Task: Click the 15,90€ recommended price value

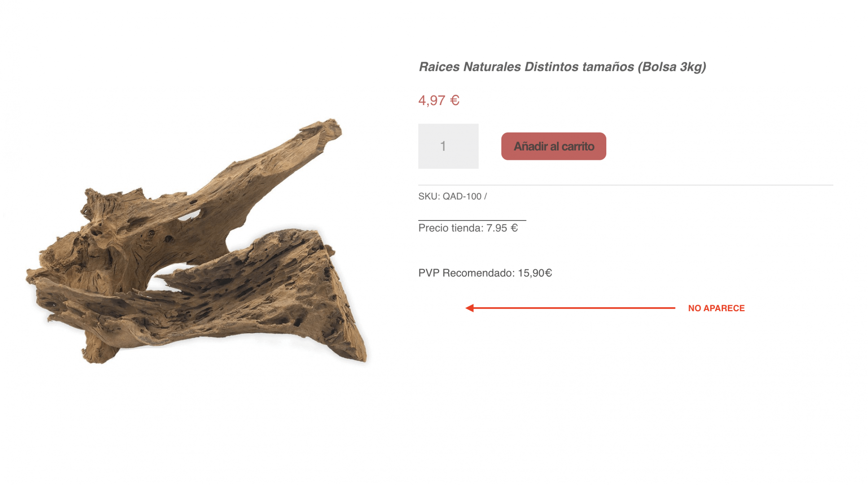Action: click(535, 273)
